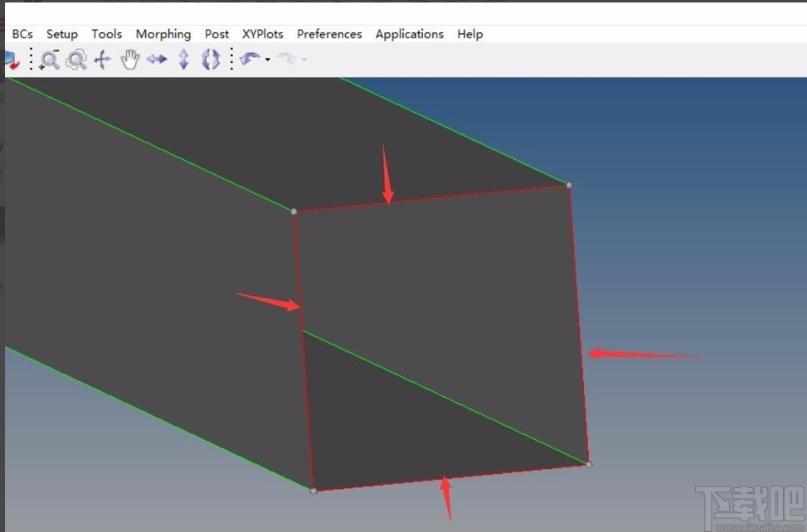
Task: Click the four-arrow center view icon
Action: 103,60
